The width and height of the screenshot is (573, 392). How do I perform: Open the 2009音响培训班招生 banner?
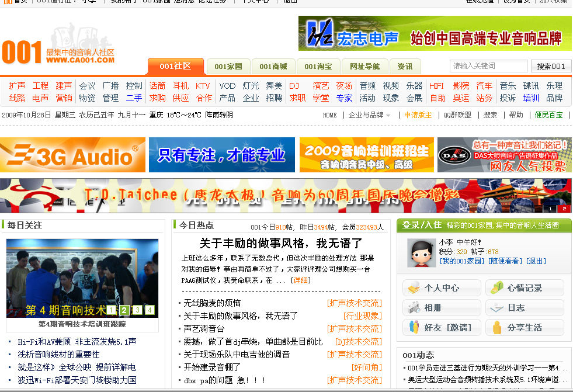(367, 155)
